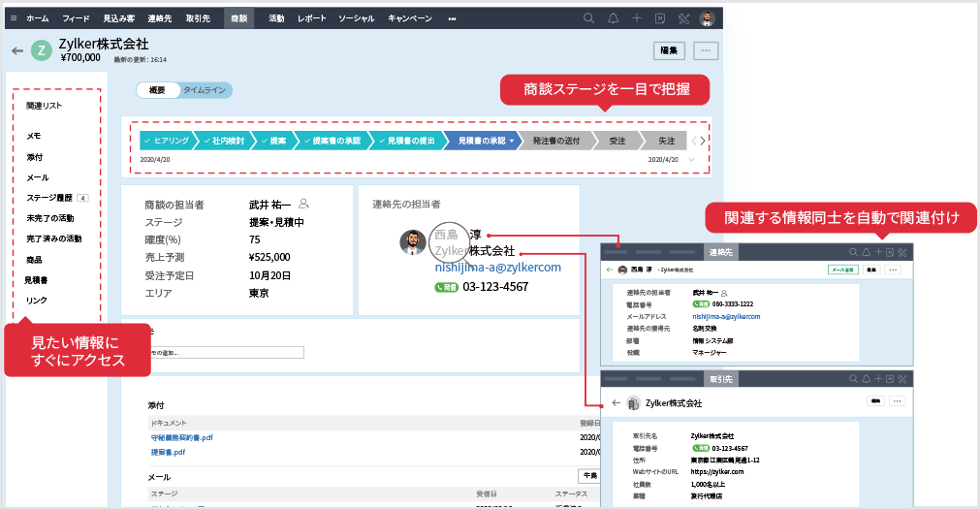The width and height of the screenshot is (980, 509).
Task: Open https://zylker.com link in 取引先 window
Action: [717, 471]
